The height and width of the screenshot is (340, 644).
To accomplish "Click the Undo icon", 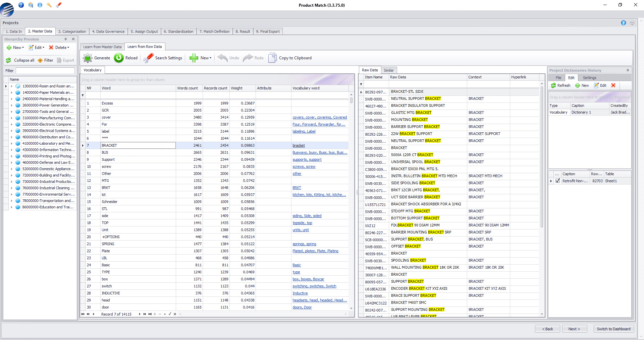I will pyautogui.click(x=222, y=58).
